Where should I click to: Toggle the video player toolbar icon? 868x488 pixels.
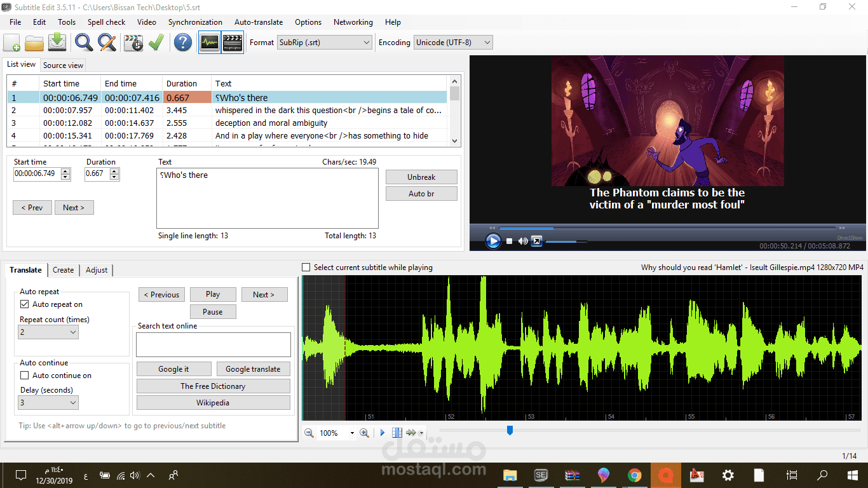[x=233, y=43]
